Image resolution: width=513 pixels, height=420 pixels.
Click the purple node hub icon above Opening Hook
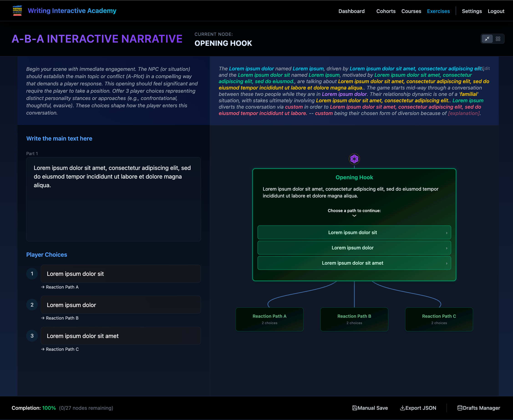(354, 159)
